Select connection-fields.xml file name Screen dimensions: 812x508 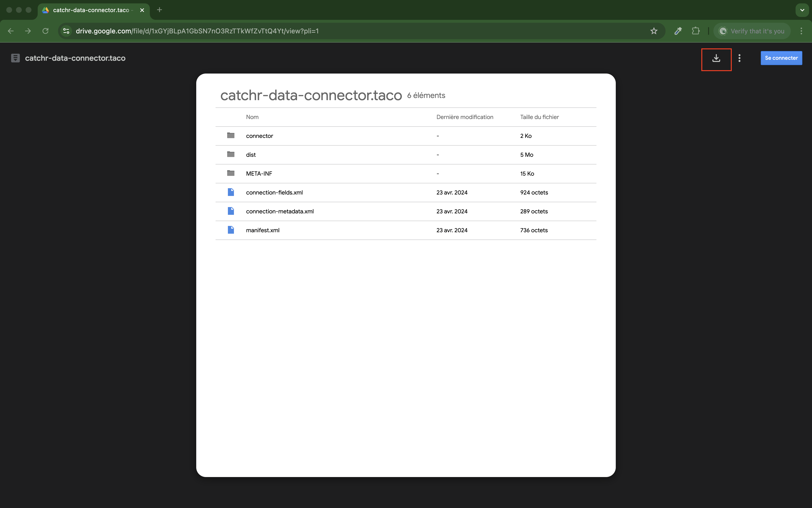point(274,193)
